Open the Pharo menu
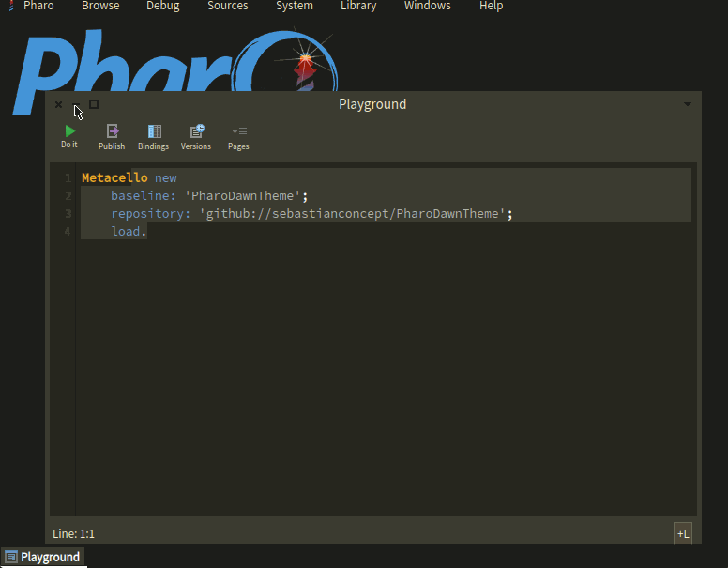 point(38,6)
